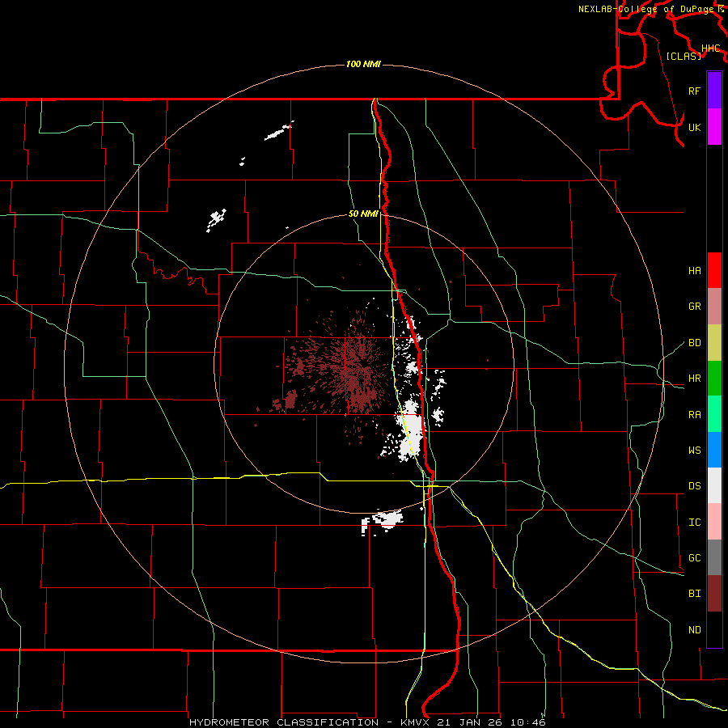Click the IC legend label

pos(694,523)
